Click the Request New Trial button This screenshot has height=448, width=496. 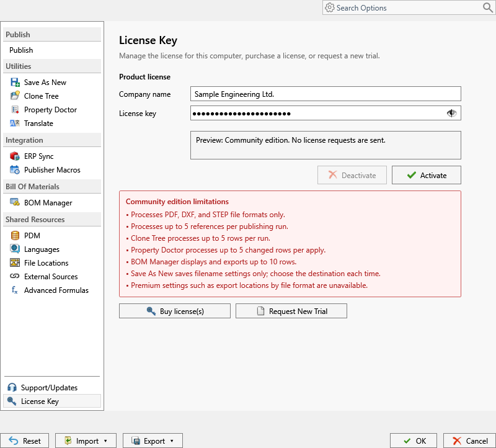tap(291, 311)
